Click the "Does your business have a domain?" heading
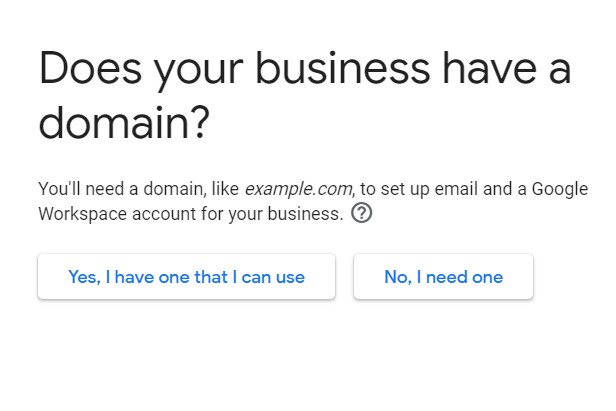 coord(304,97)
